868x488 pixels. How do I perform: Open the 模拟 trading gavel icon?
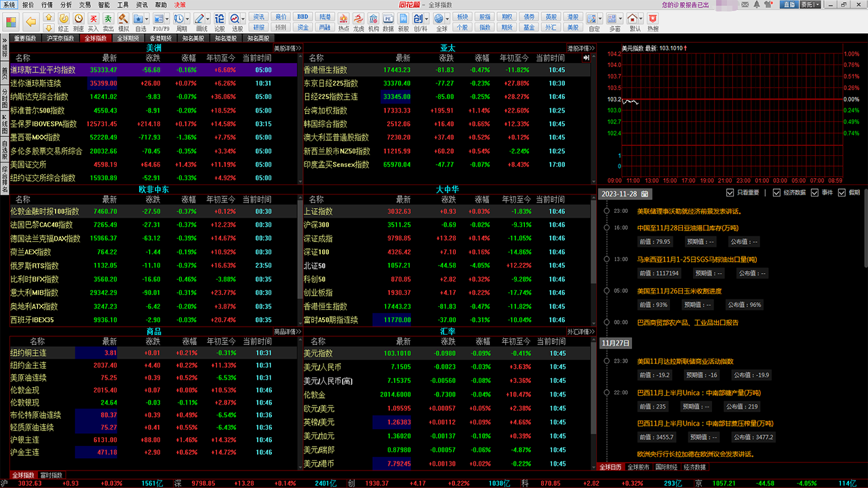click(x=123, y=22)
